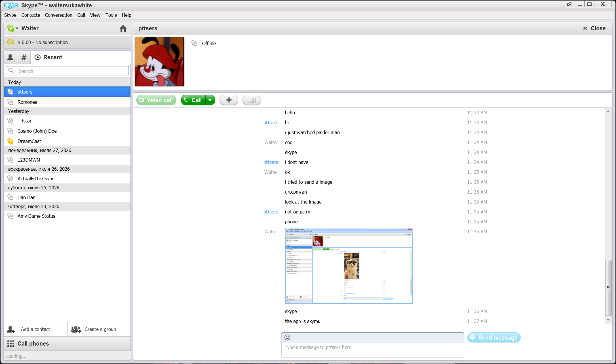Open the Tristar conversation
This screenshot has width=616, height=364.
click(67, 121)
